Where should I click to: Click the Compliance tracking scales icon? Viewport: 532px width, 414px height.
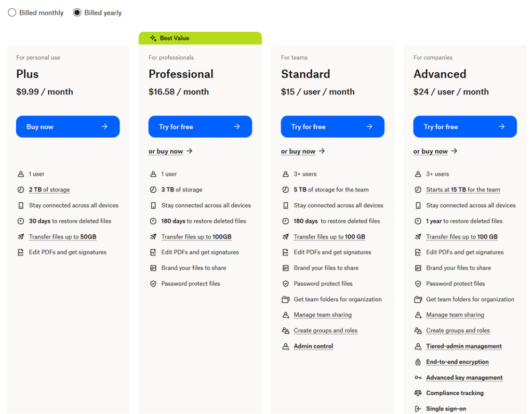pyautogui.click(x=418, y=393)
